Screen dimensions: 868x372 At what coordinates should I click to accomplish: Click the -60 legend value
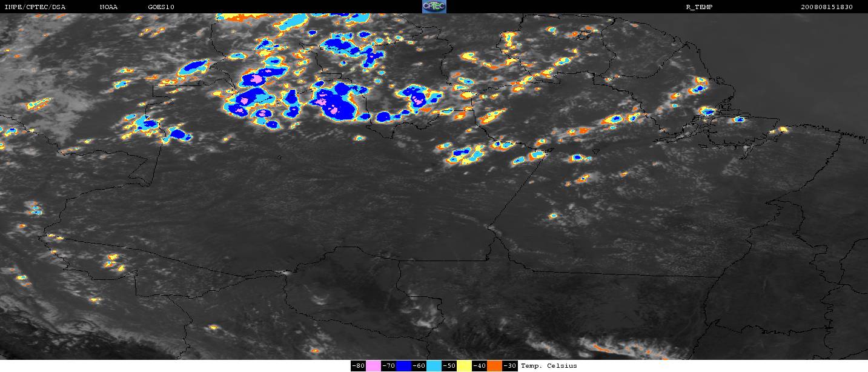[x=419, y=366]
